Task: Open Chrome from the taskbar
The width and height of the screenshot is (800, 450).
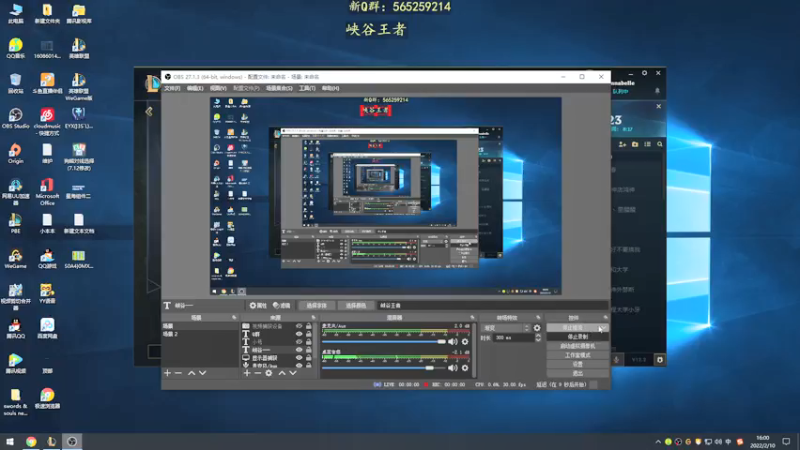Action: tap(31, 442)
